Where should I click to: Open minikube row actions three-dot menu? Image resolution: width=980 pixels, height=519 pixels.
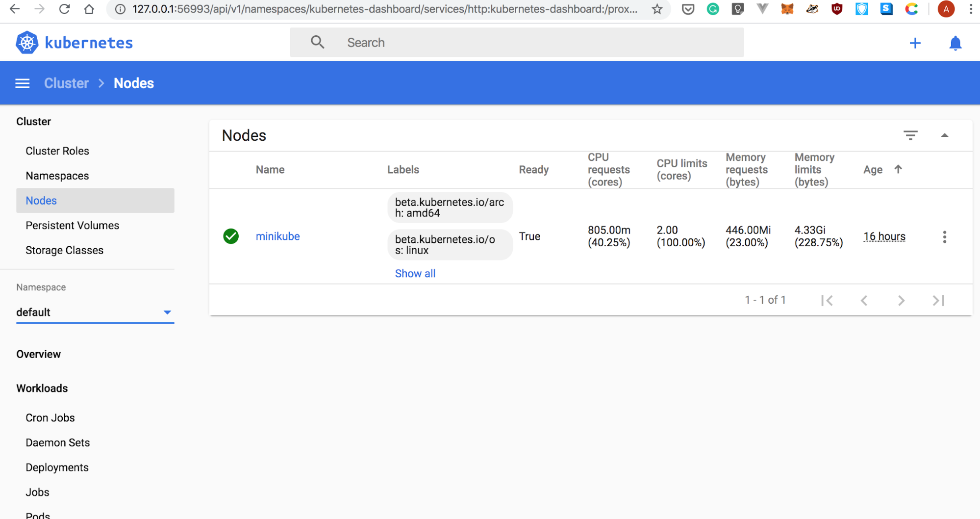coord(944,237)
